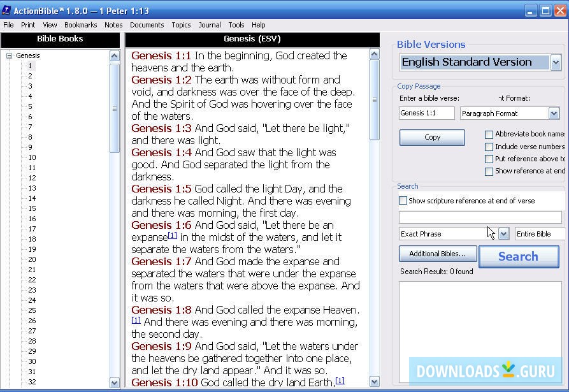Collapse the Genesis tree node
Screen dimensions: 569x392
[x=9, y=55]
